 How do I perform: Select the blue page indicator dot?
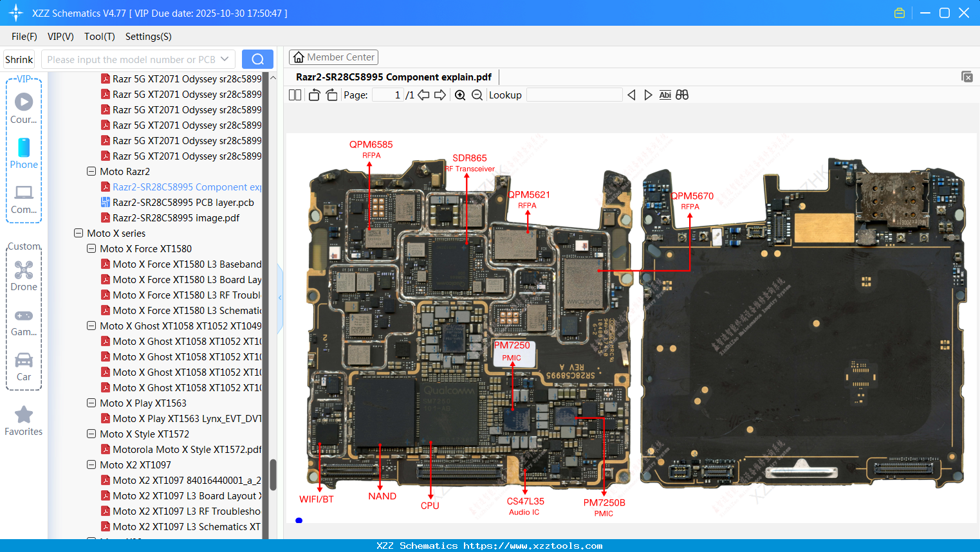299,520
